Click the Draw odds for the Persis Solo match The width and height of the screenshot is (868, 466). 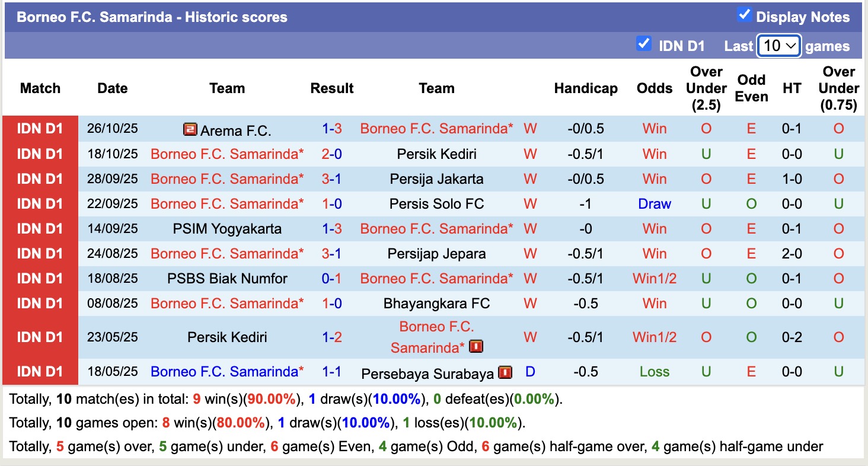point(654,203)
